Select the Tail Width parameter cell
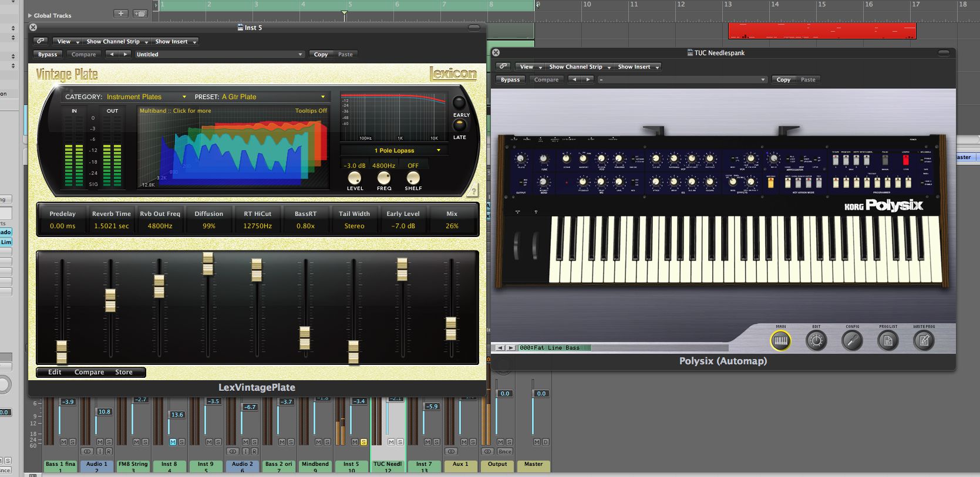The height and width of the screenshot is (477, 980). (355, 220)
